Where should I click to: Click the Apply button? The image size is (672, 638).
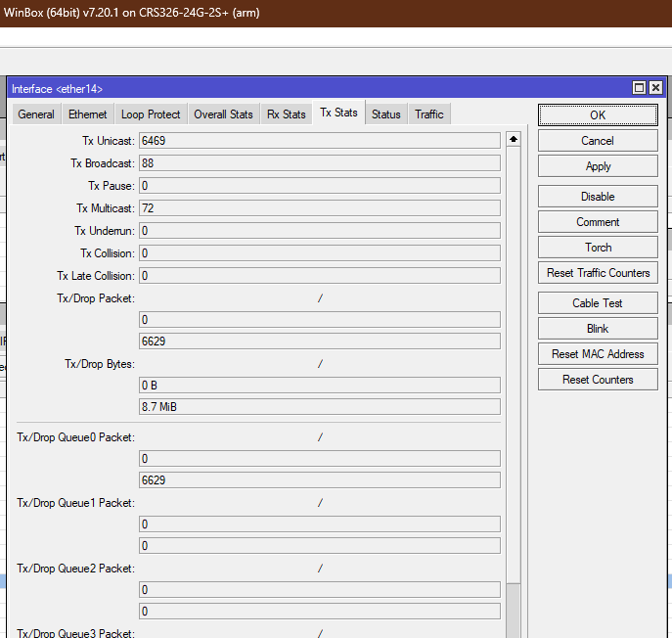(x=598, y=166)
